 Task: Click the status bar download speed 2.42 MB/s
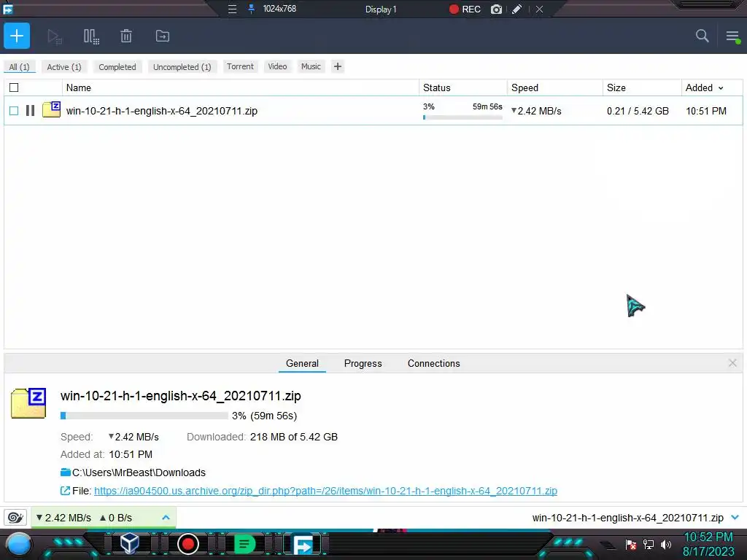[63, 518]
